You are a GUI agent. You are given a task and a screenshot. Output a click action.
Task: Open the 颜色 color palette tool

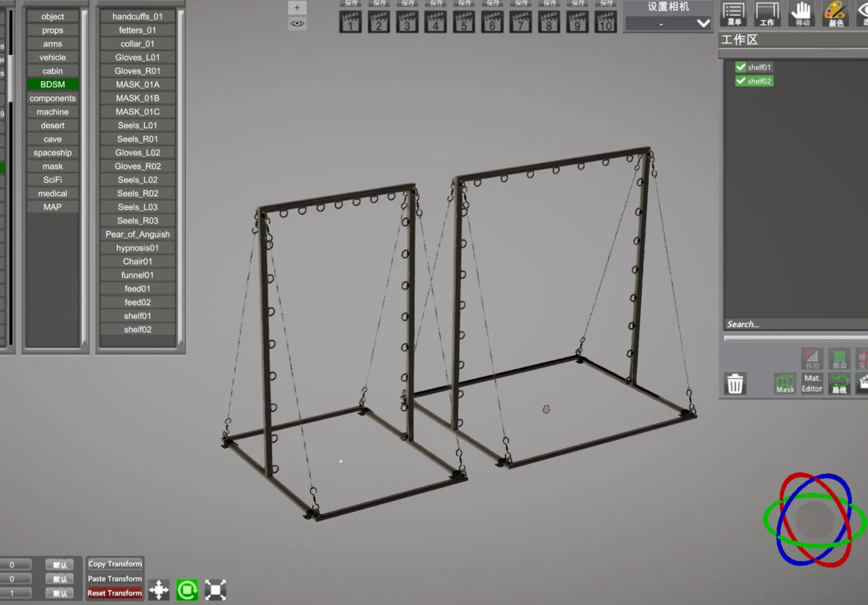coord(835,14)
